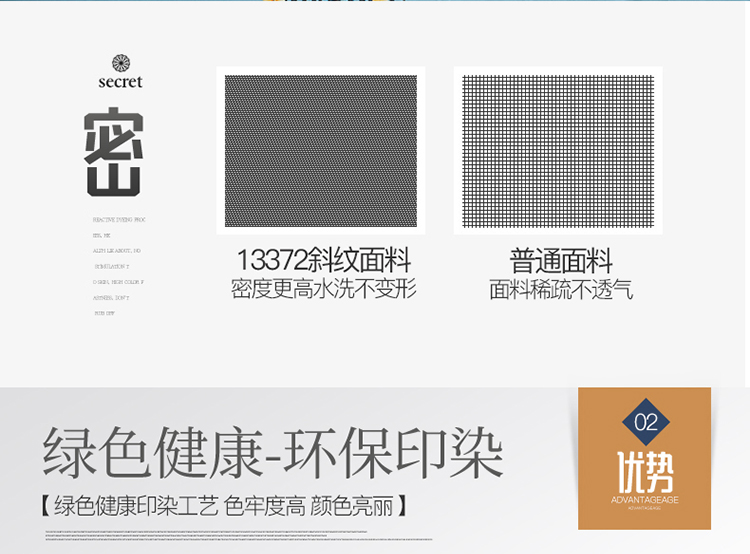Image resolution: width=750 pixels, height=554 pixels.
Task: Click the 密度更高水洗不变形 caption
Action: pos(324,290)
